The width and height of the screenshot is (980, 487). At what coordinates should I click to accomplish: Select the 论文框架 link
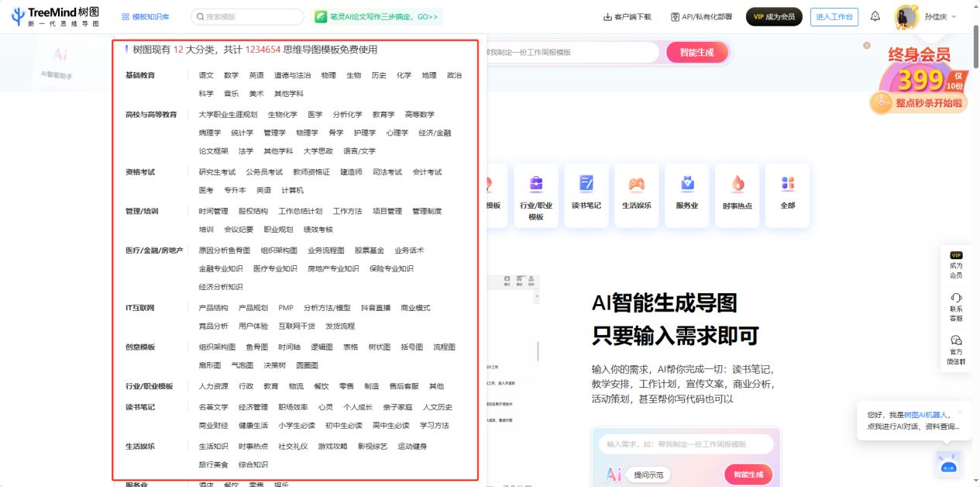tap(213, 151)
